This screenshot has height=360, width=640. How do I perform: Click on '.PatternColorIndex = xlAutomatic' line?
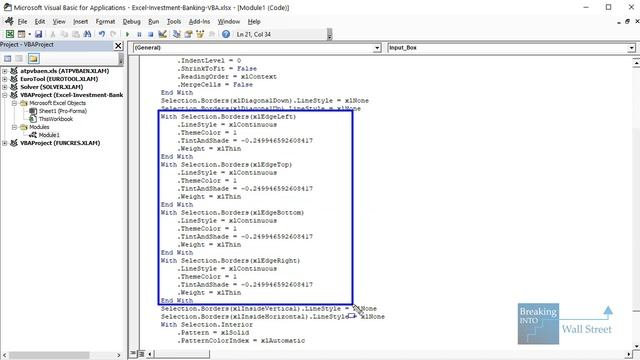[x=241, y=340]
